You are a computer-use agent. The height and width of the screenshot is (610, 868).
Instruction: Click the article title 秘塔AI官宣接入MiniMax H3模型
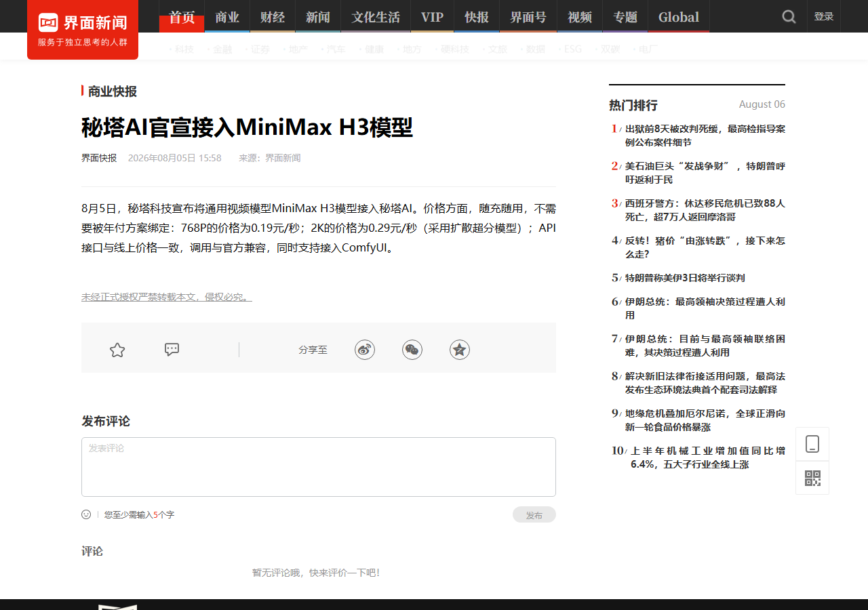pyautogui.click(x=247, y=127)
